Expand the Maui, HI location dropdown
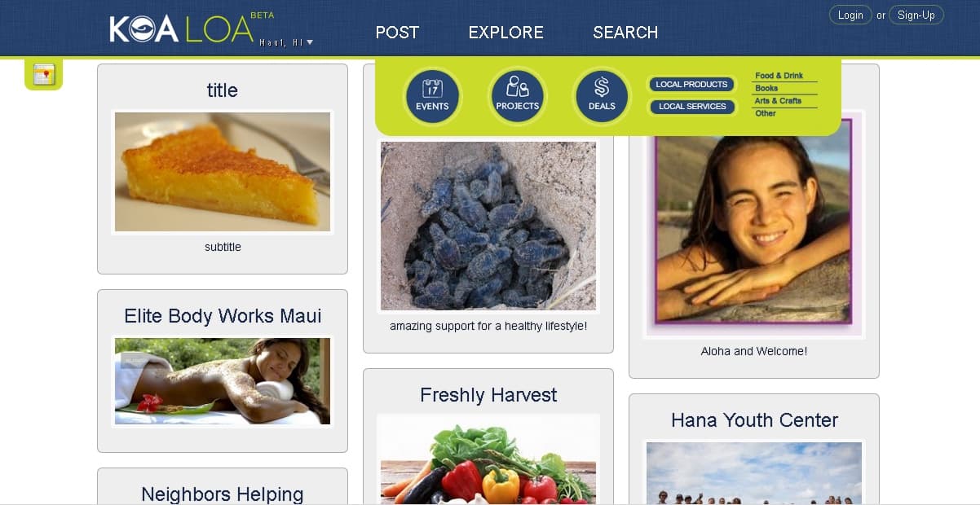 [x=286, y=42]
